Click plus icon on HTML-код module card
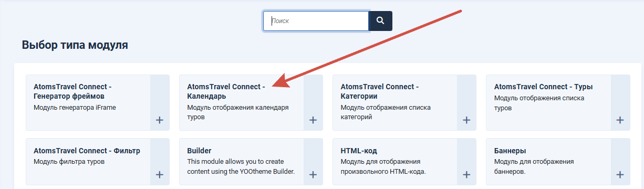Screen dimensions: 644x189 466,174
